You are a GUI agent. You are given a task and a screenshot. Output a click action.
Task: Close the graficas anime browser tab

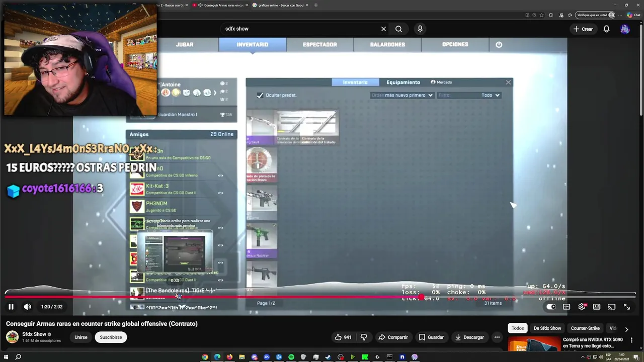[306, 5]
